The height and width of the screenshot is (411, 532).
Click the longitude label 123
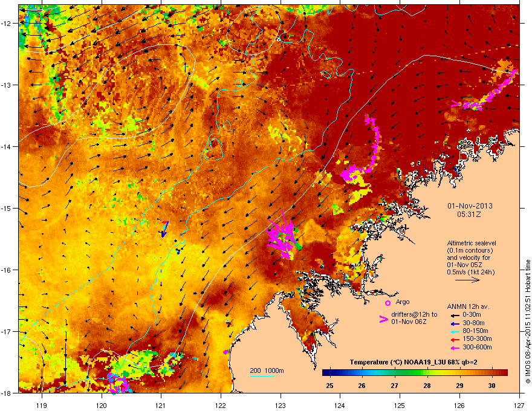click(x=281, y=405)
